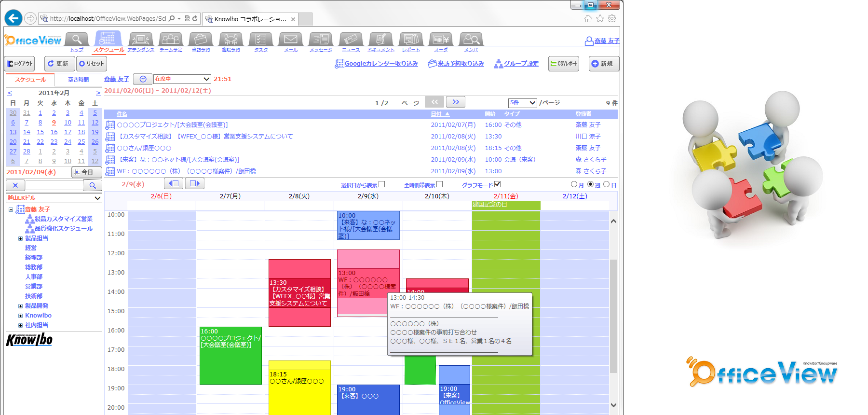The width and height of the screenshot is (868, 415).
Task: Go to previous list page «
Action: pos(434,102)
